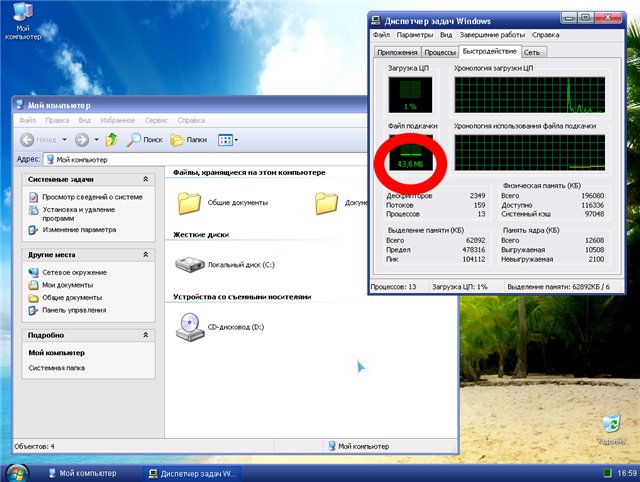Click the My Computer title bar icon
This screenshot has width=640, height=482.
(x=20, y=105)
